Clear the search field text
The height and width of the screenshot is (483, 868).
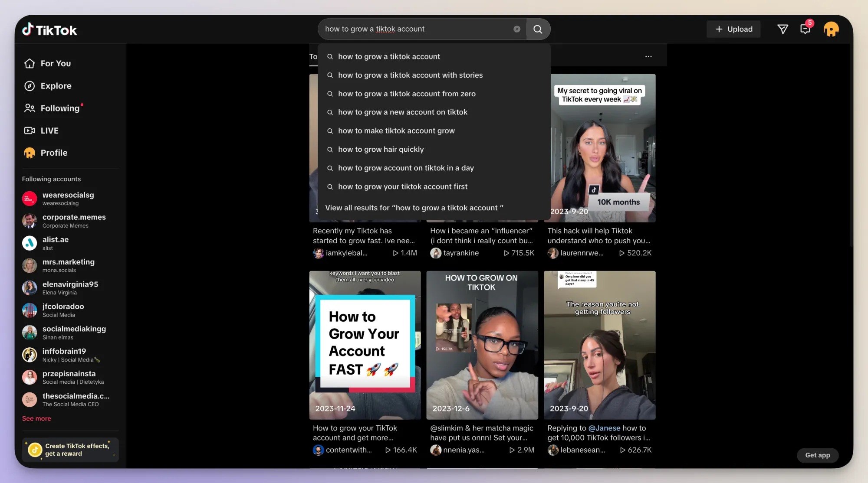click(x=516, y=29)
